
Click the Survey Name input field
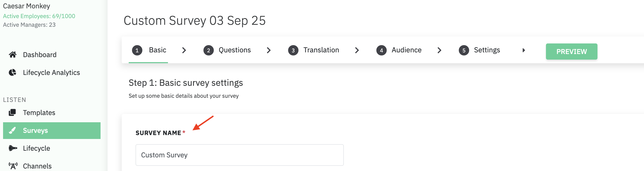point(239,155)
